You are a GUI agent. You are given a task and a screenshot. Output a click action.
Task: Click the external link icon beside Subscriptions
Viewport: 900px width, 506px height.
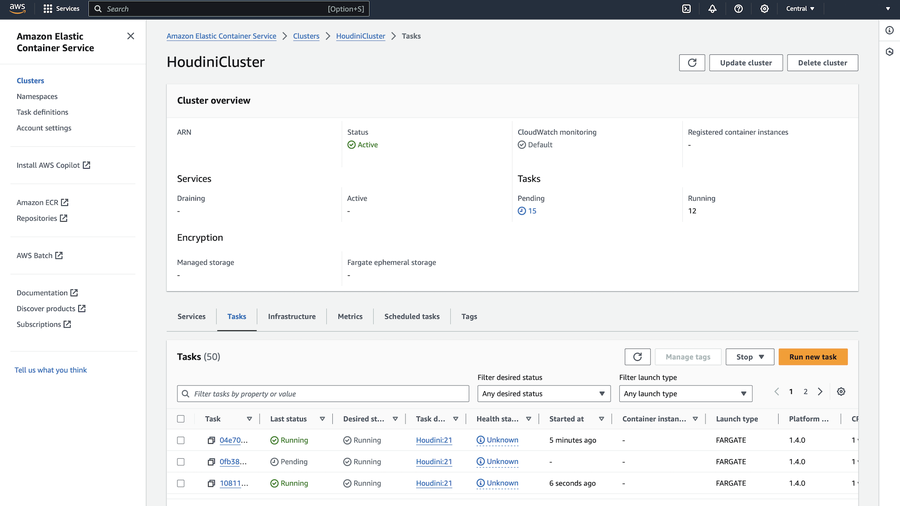coord(67,324)
